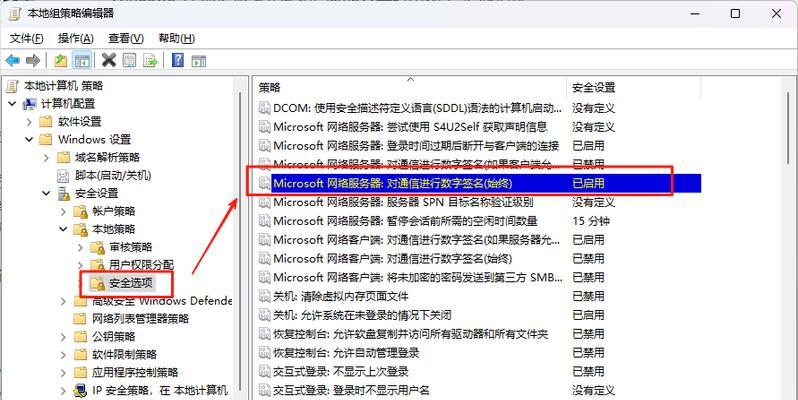Click the Help question mark icon

(178, 61)
